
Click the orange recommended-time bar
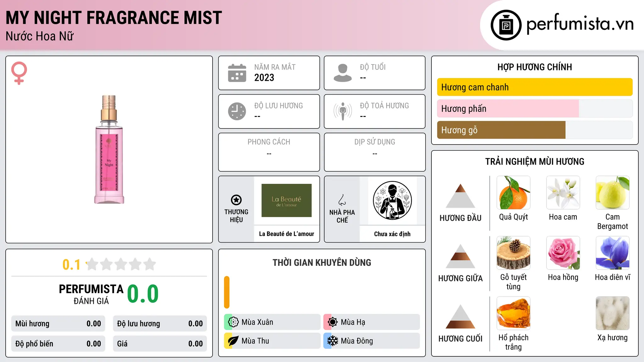[227, 292]
